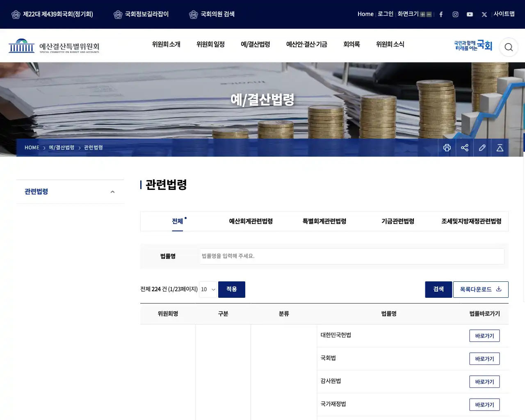Screen dimensions: 525x420
Task: Open 회의록 menu
Action: coord(352,44)
